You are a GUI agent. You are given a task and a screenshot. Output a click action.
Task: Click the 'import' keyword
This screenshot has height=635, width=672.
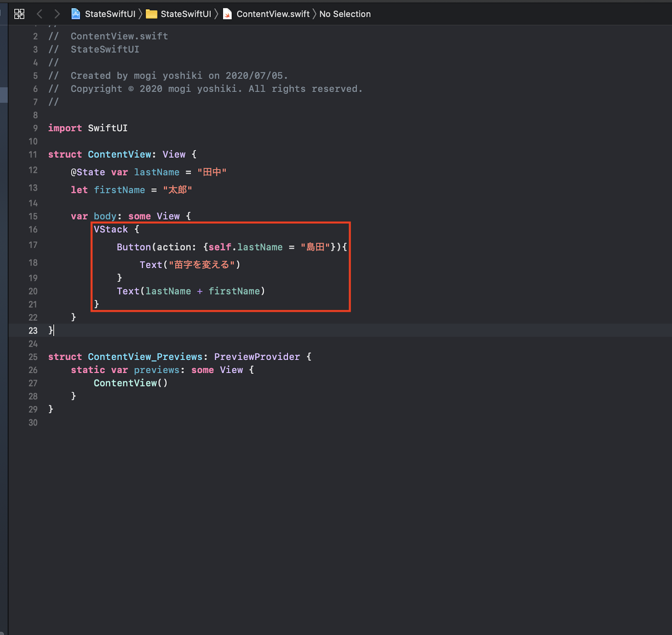click(x=65, y=128)
